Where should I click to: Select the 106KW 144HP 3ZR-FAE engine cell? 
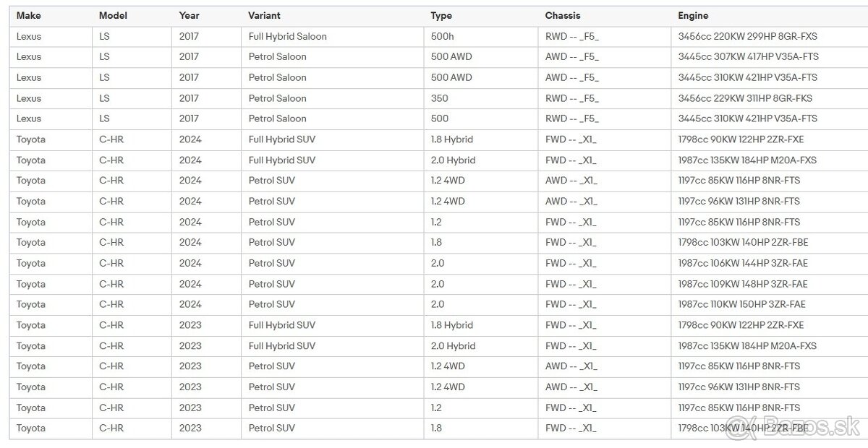tap(743, 263)
